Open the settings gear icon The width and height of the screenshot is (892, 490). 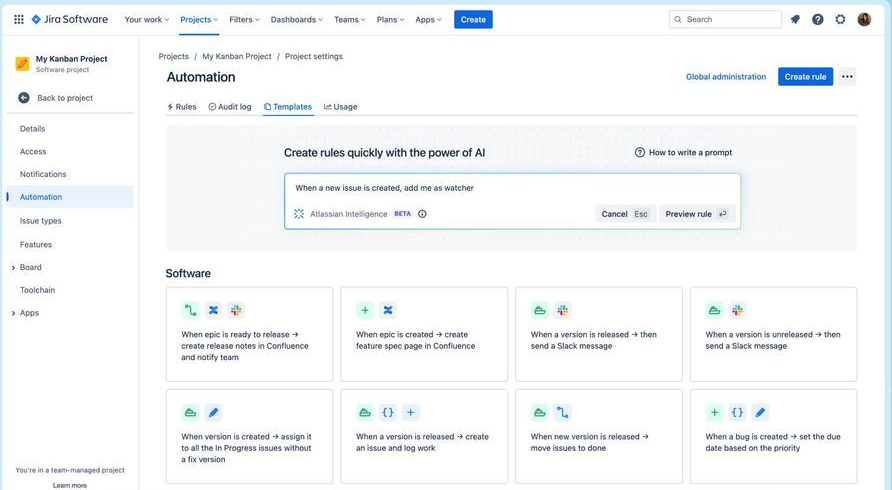pos(840,19)
